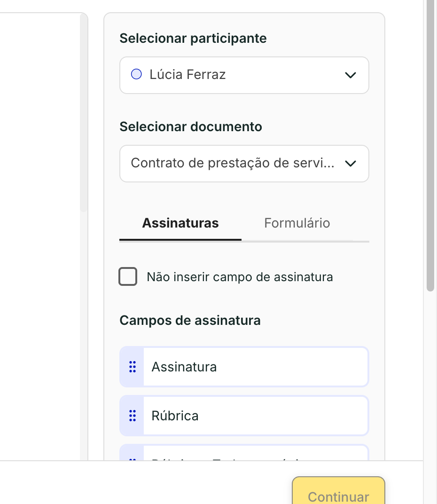This screenshot has height=504, width=437.
Task: Click the Selecionar participante heading
Action: tap(193, 39)
